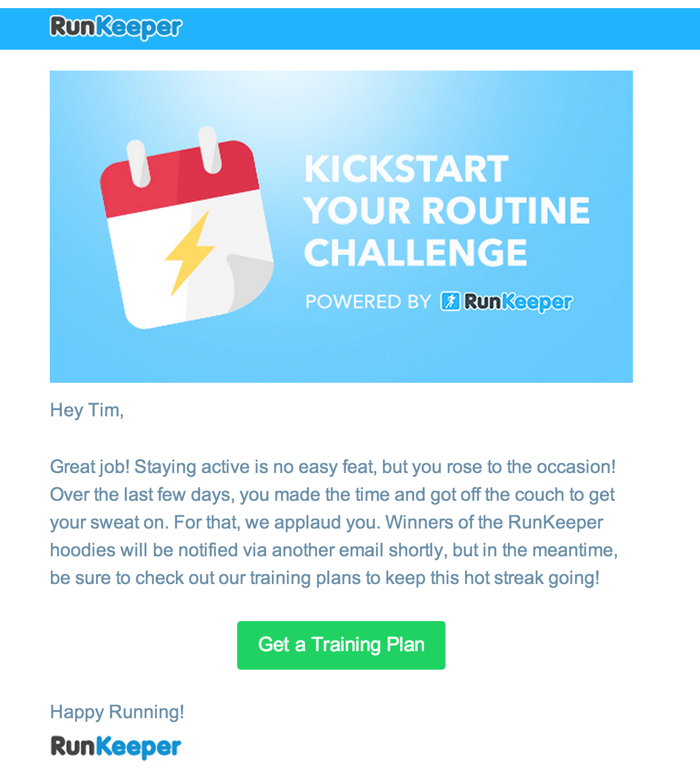Image resolution: width=700 pixels, height=783 pixels.
Task: Click the curled page corner of calendar
Action: (249, 282)
